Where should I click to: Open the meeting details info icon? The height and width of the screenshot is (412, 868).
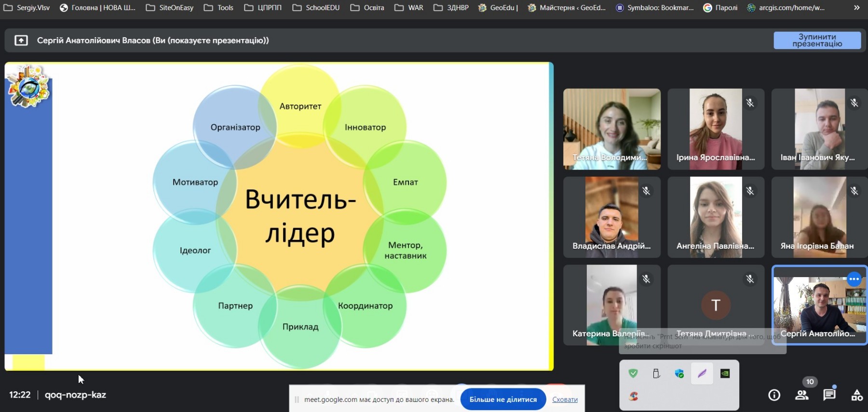click(x=774, y=395)
